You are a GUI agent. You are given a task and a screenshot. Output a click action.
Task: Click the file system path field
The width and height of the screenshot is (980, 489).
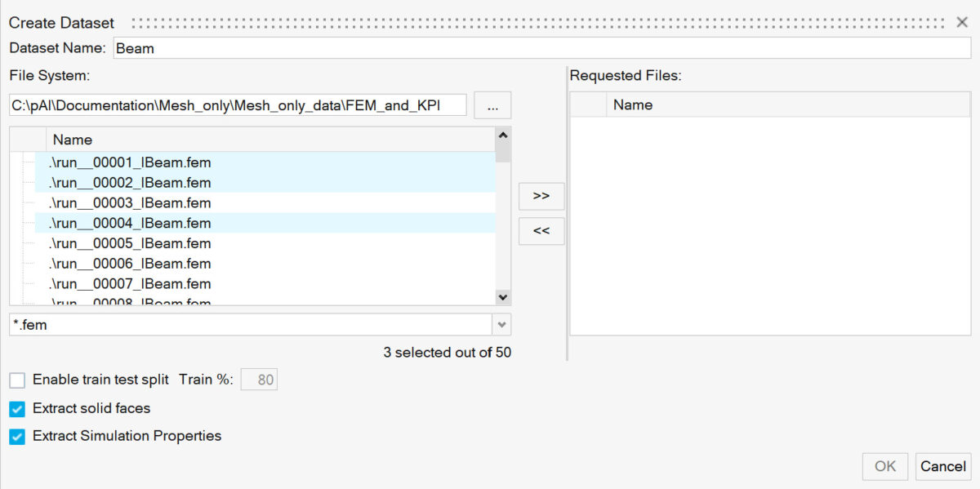pyautogui.click(x=238, y=105)
